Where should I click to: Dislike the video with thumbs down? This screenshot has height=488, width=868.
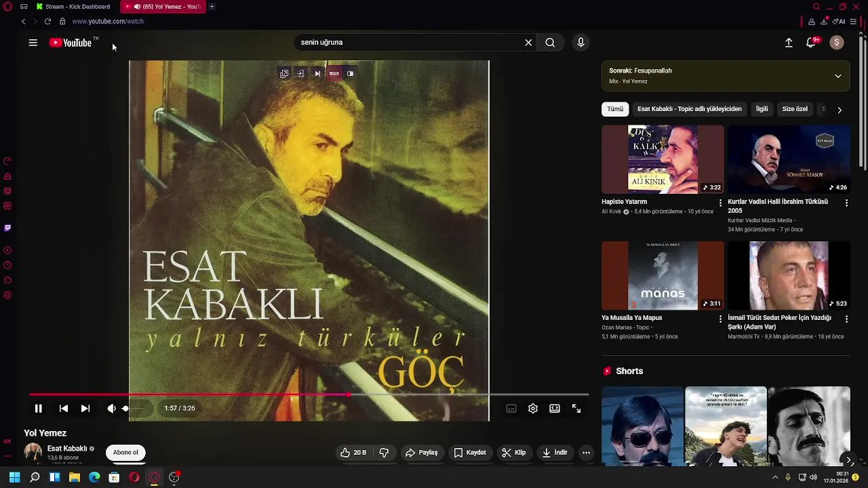tap(384, 453)
